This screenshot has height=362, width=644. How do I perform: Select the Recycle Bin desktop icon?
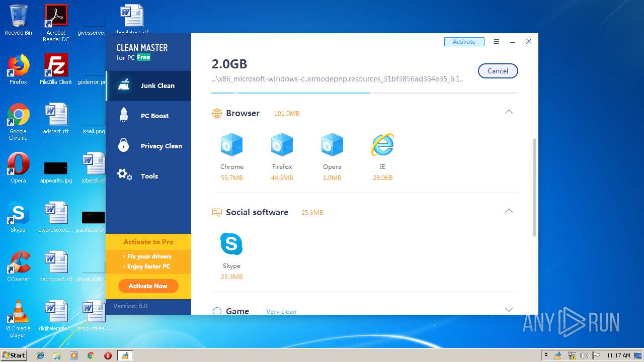18,20
